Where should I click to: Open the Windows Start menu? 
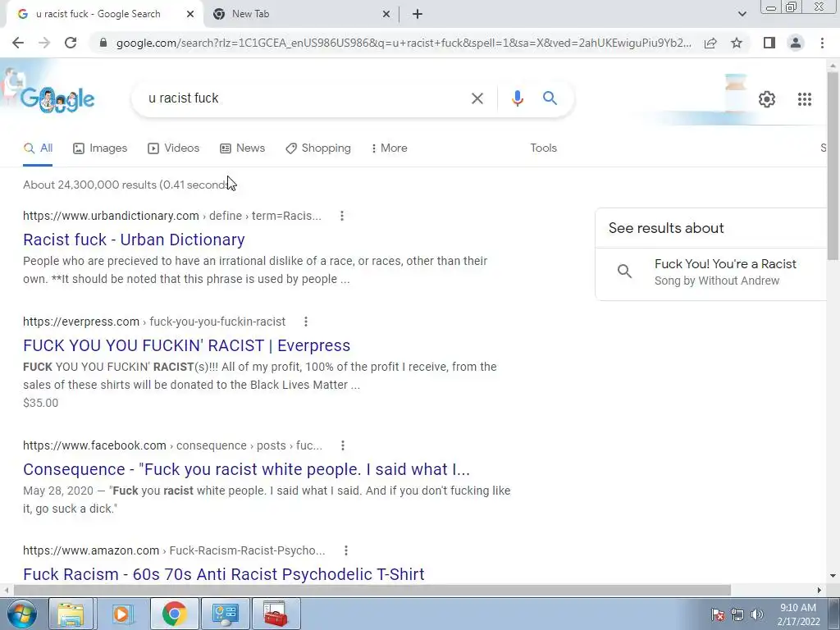[21, 614]
